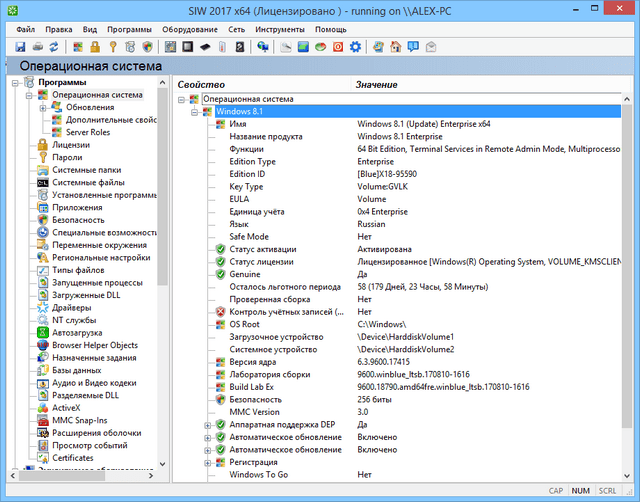This screenshot has width=640, height=502.
Task: Click the shield icon beside Безопасность
Action: coord(43,219)
